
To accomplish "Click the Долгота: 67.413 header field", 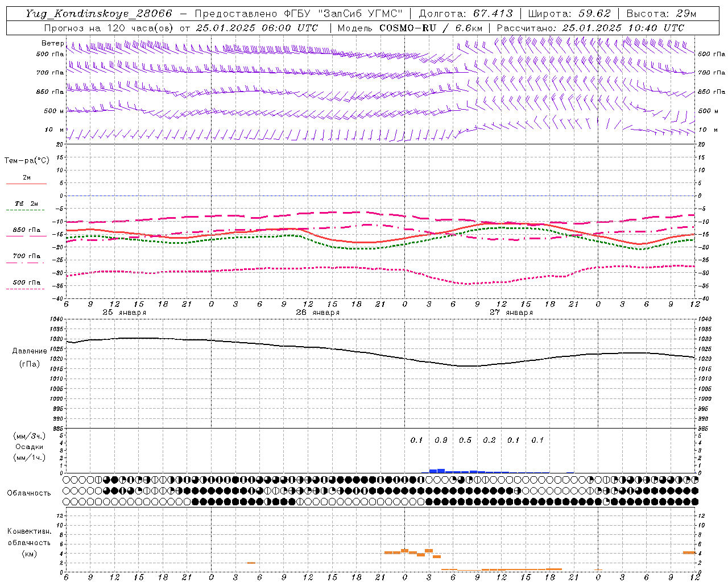I will click(466, 14).
